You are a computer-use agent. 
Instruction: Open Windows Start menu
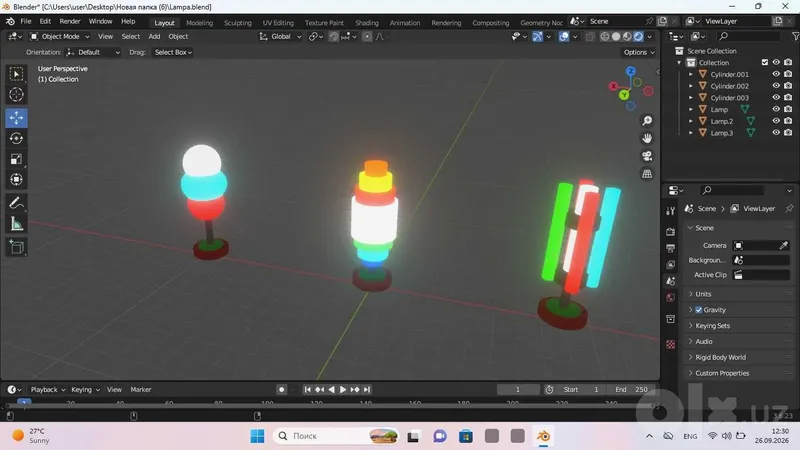pos(257,436)
